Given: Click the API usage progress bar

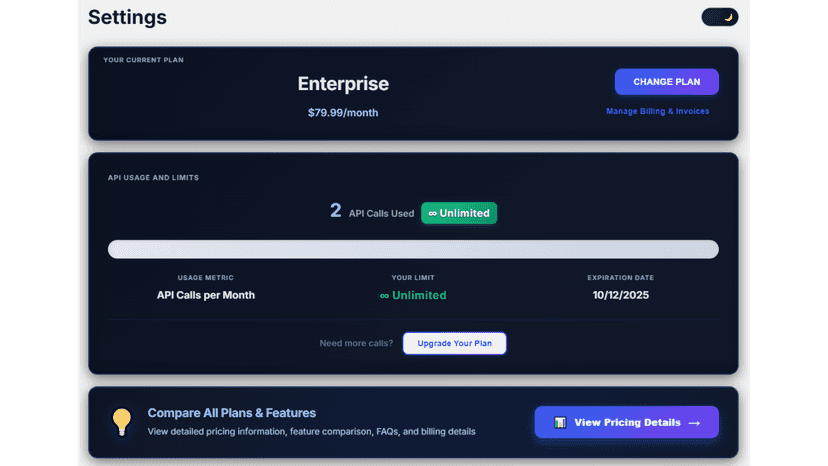Looking at the screenshot, I should pyautogui.click(x=413, y=249).
